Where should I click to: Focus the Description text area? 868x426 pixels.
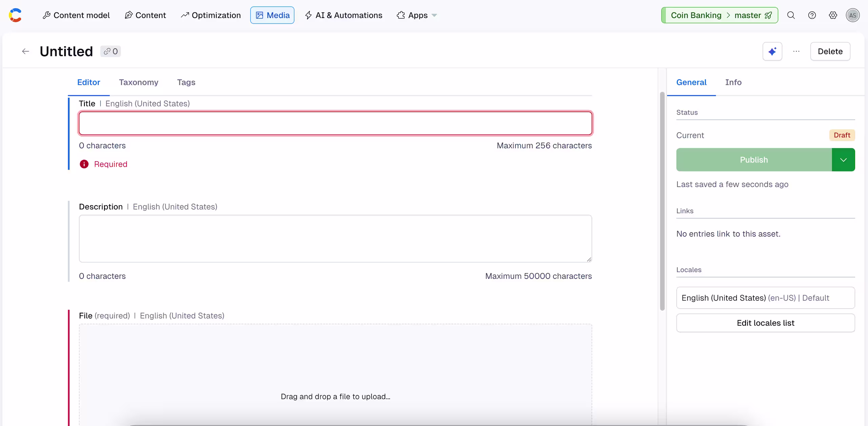(x=336, y=238)
